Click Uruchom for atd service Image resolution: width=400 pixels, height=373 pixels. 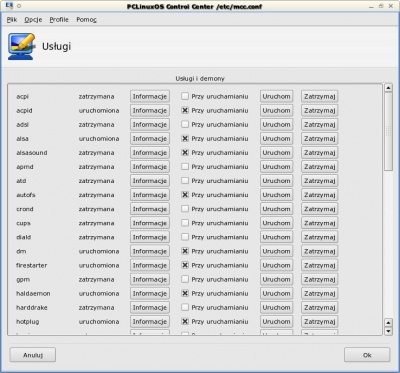pyautogui.click(x=276, y=181)
